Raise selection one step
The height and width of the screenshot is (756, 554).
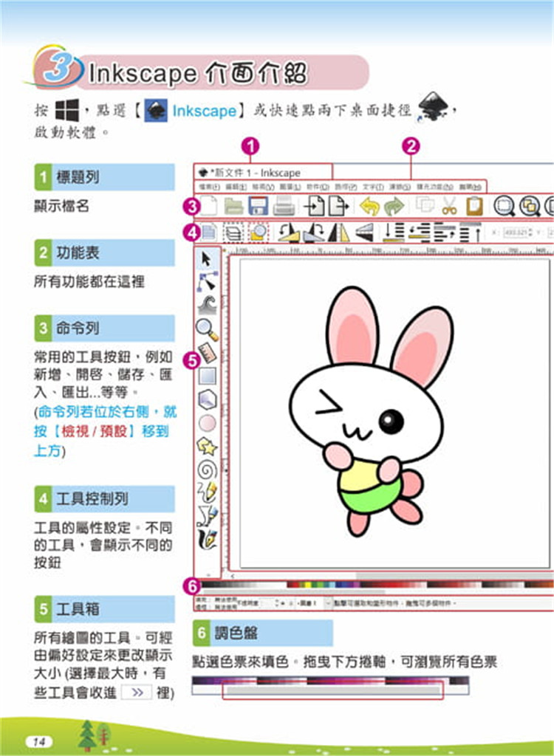tap(445, 233)
